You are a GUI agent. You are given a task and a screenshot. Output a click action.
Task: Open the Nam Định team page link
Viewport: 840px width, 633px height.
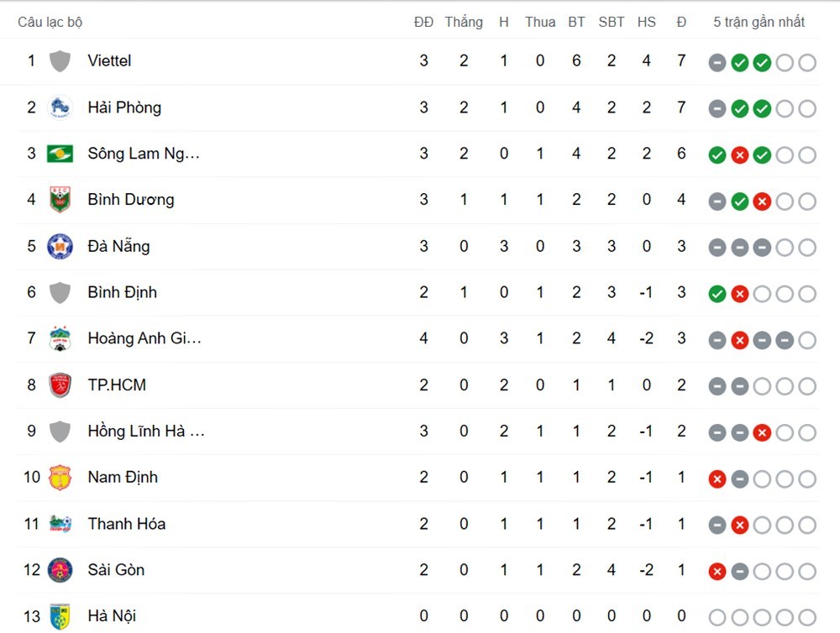pyautogui.click(x=123, y=477)
